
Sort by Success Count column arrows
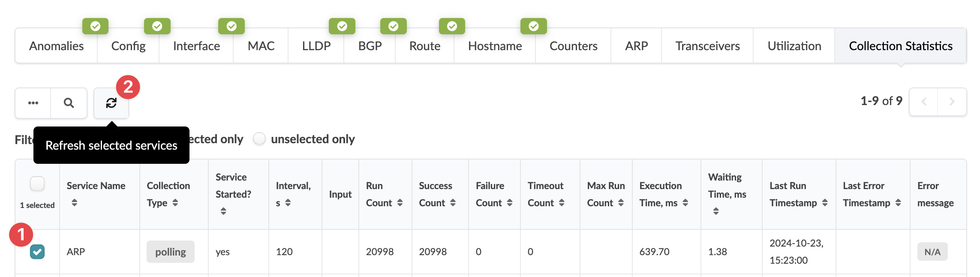453,203
